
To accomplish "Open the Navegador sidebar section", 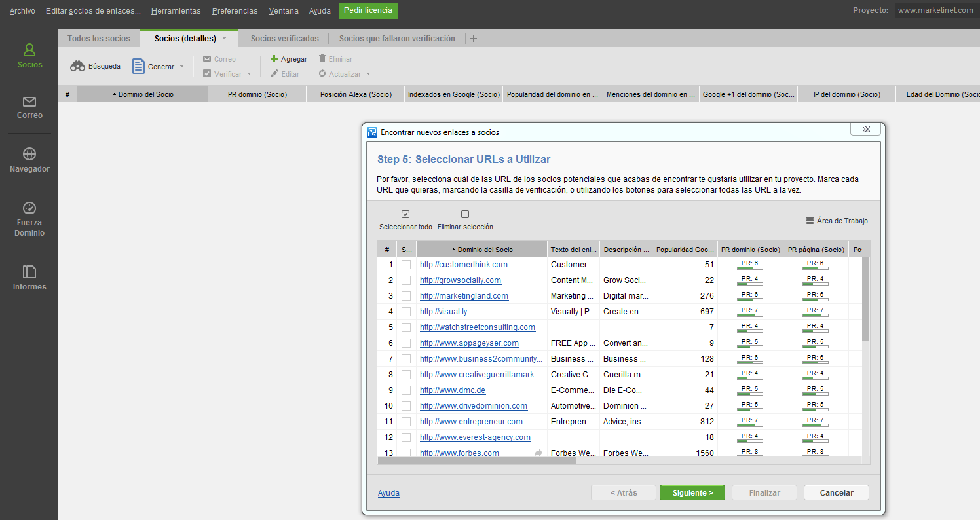I will 29,160.
